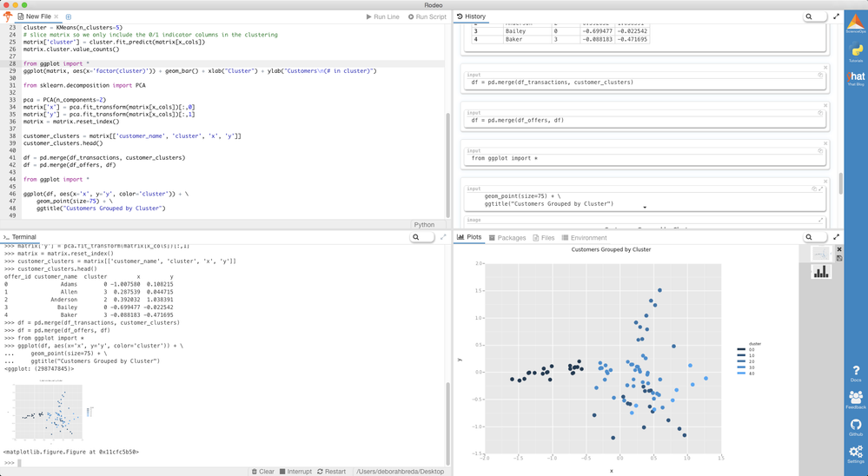Search within the Terminal pane

422,237
